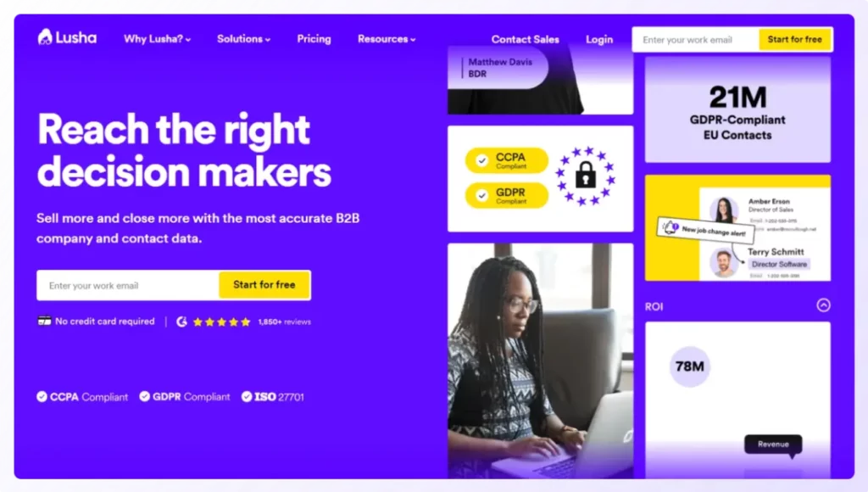
Task: Open the Resources menu
Action: pyautogui.click(x=387, y=39)
